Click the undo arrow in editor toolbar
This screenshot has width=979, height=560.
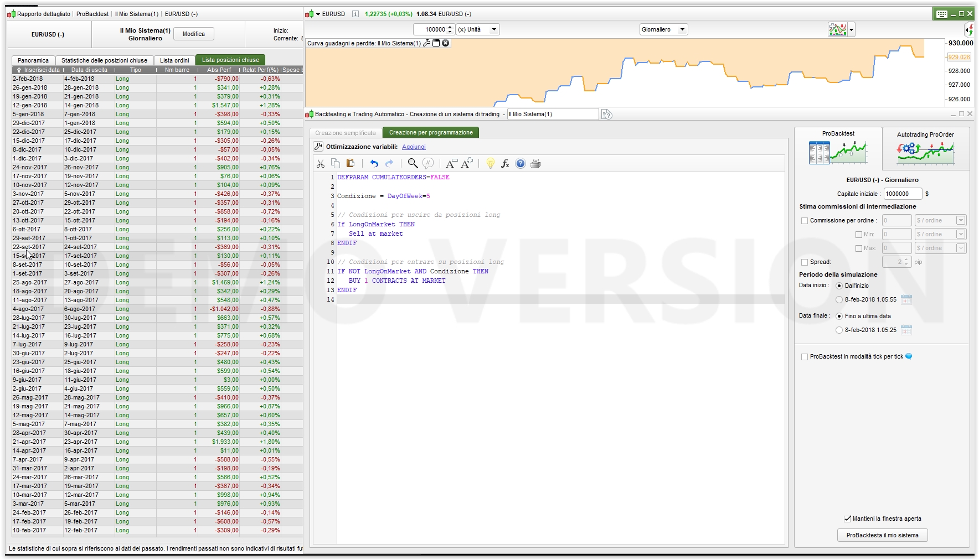(374, 163)
